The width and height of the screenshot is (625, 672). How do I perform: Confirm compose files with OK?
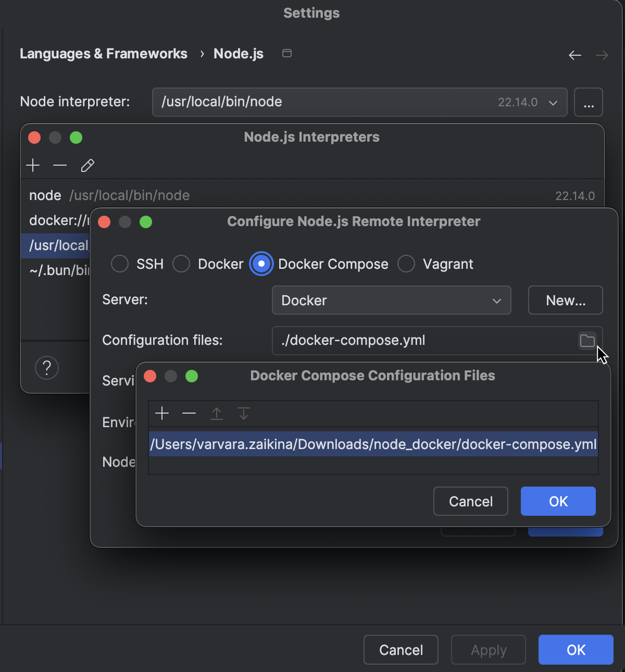point(558,501)
